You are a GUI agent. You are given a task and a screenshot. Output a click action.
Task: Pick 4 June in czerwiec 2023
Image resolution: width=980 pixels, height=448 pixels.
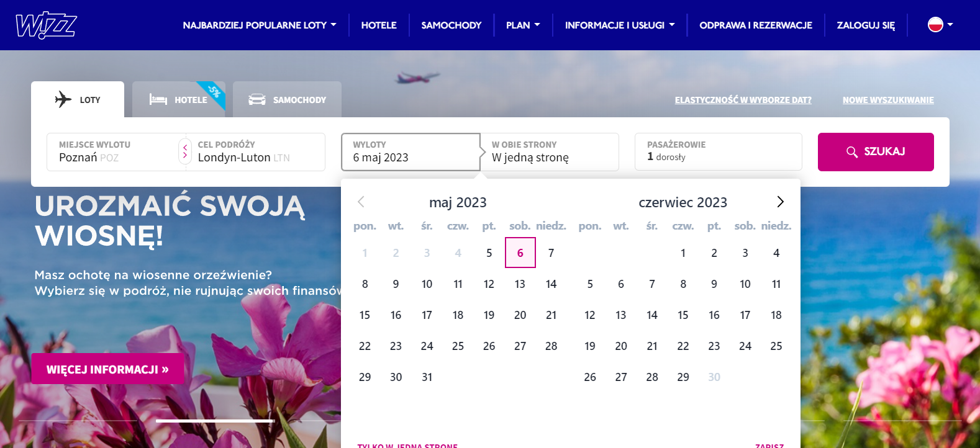[776, 253]
